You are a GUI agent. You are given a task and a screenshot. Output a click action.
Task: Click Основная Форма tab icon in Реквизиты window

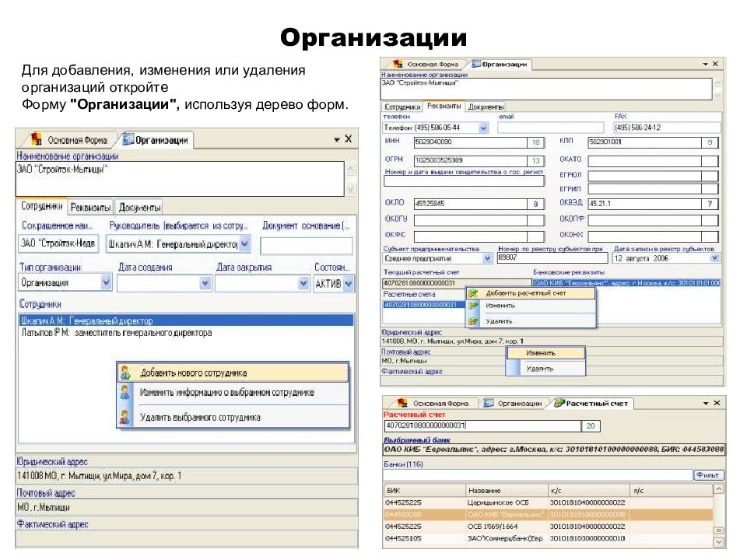(398, 64)
